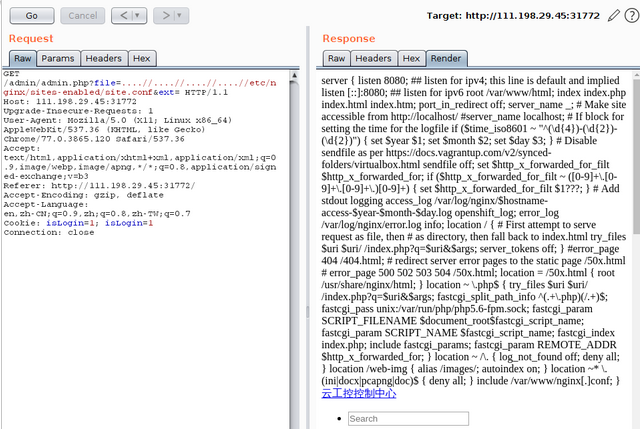Viewport: 640px width, 433px height.
Task: Click the Accept-Encoding: gzip, deflate line
Action: point(84,195)
